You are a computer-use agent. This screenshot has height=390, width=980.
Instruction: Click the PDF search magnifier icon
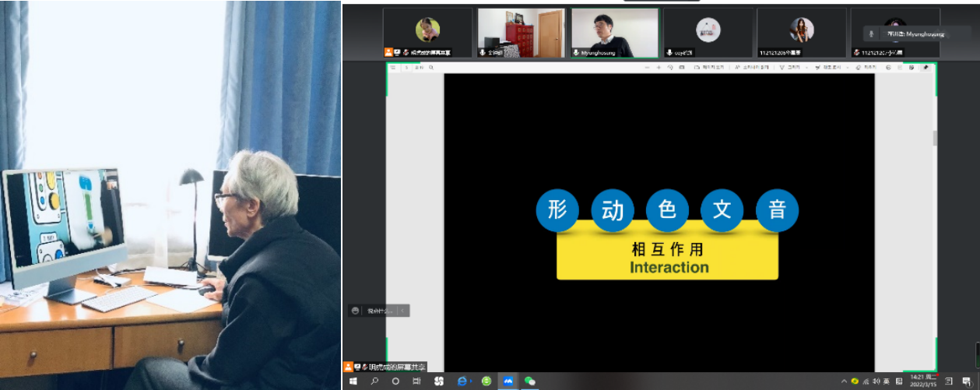431,68
